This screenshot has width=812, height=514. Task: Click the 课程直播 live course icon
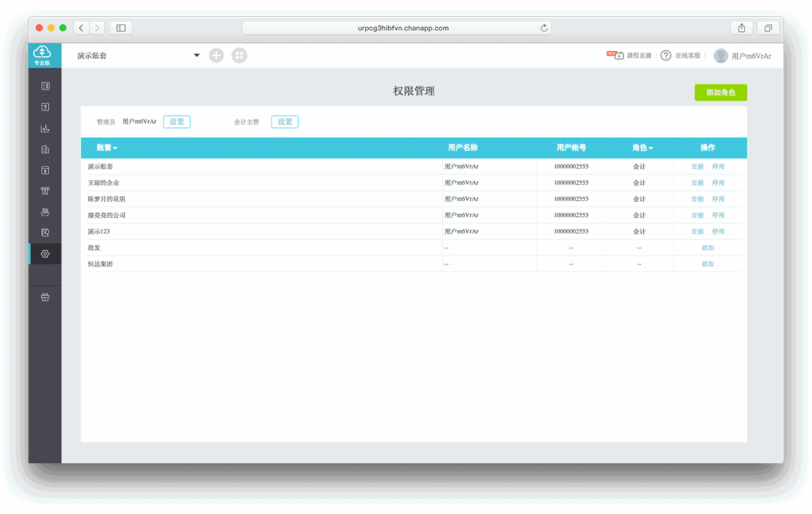point(615,55)
